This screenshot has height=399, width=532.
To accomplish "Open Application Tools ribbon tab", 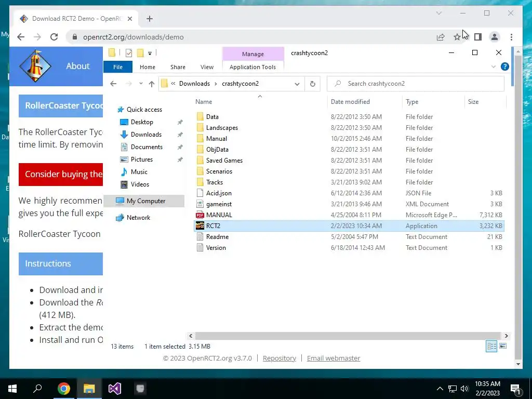I will 252,67.
